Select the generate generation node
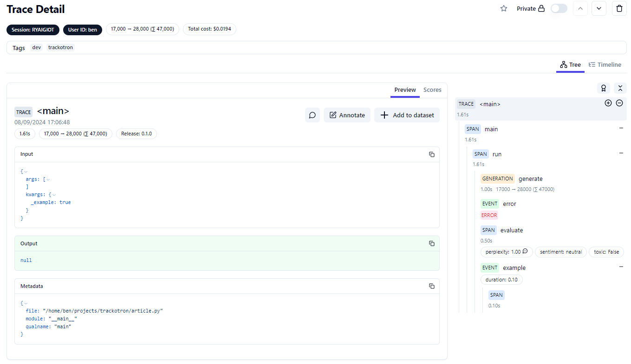Screen dimensions: 631x364 point(530,179)
